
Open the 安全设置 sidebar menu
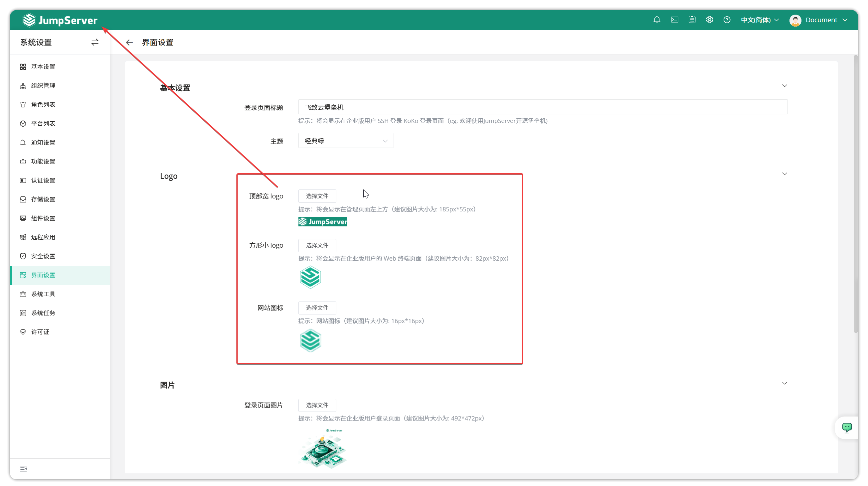point(60,256)
